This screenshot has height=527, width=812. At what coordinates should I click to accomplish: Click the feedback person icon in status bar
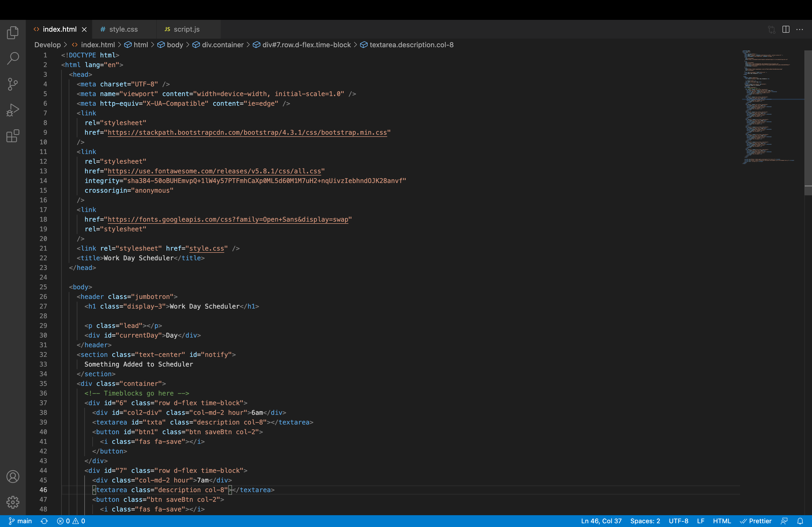tap(784, 521)
